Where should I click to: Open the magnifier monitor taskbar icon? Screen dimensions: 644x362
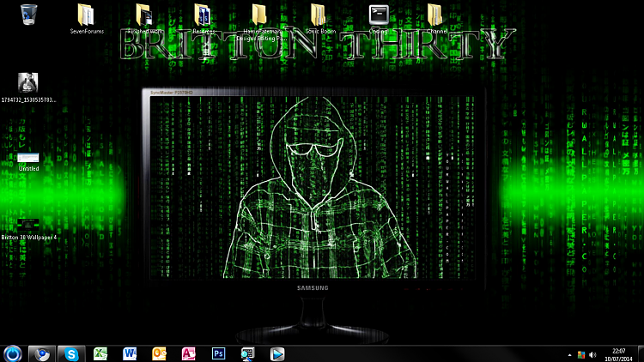[x=247, y=353]
